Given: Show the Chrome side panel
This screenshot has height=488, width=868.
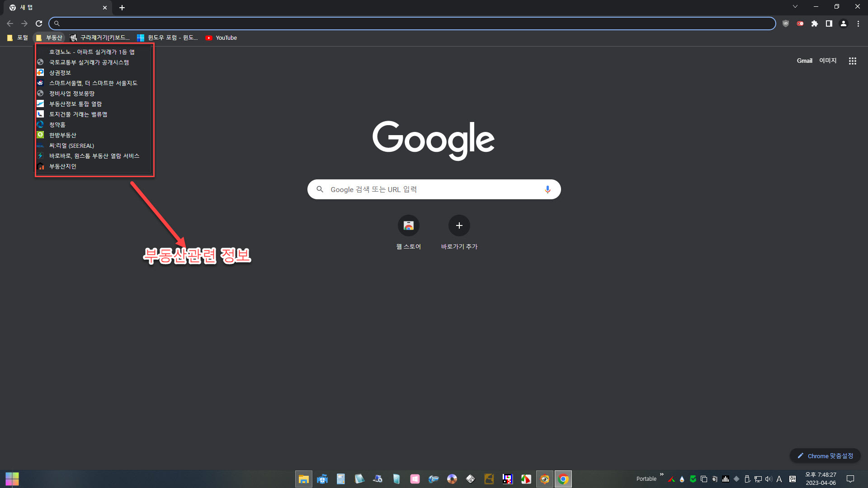Looking at the screenshot, I should (x=829, y=23).
